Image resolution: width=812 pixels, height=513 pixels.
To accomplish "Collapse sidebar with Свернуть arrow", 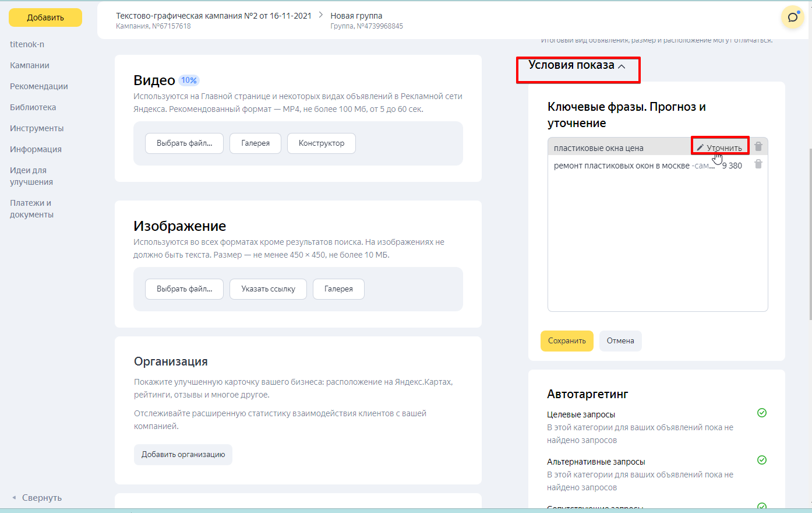I will [x=36, y=498].
